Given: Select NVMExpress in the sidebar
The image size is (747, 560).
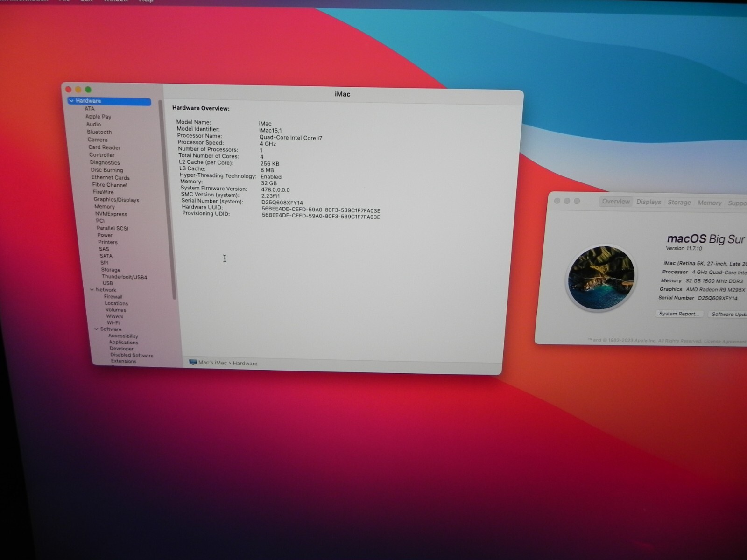Looking at the screenshot, I should point(111,214).
